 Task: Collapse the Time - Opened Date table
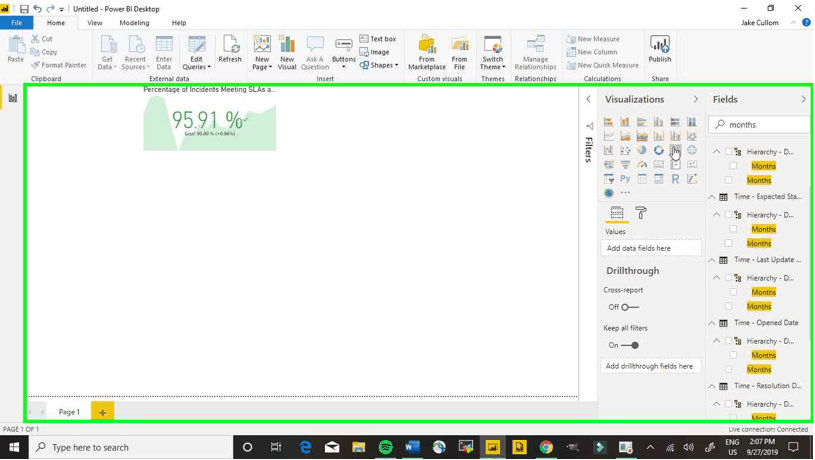tap(712, 323)
